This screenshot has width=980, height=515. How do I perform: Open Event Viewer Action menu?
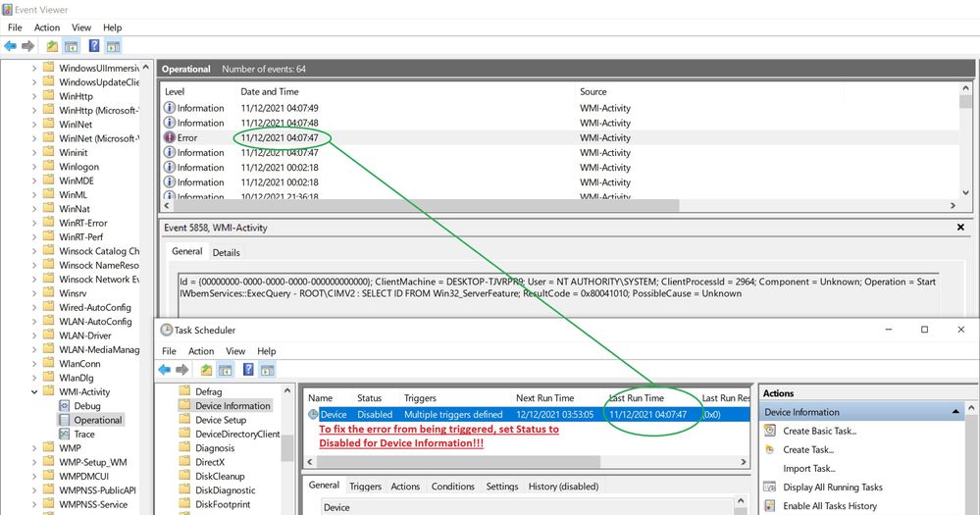point(47,27)
